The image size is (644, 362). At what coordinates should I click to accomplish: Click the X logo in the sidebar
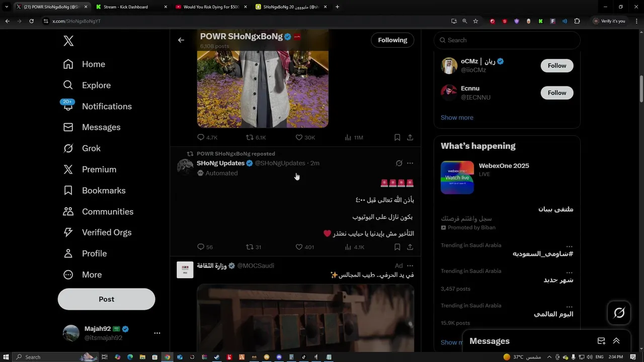click(x=68, y=41)
